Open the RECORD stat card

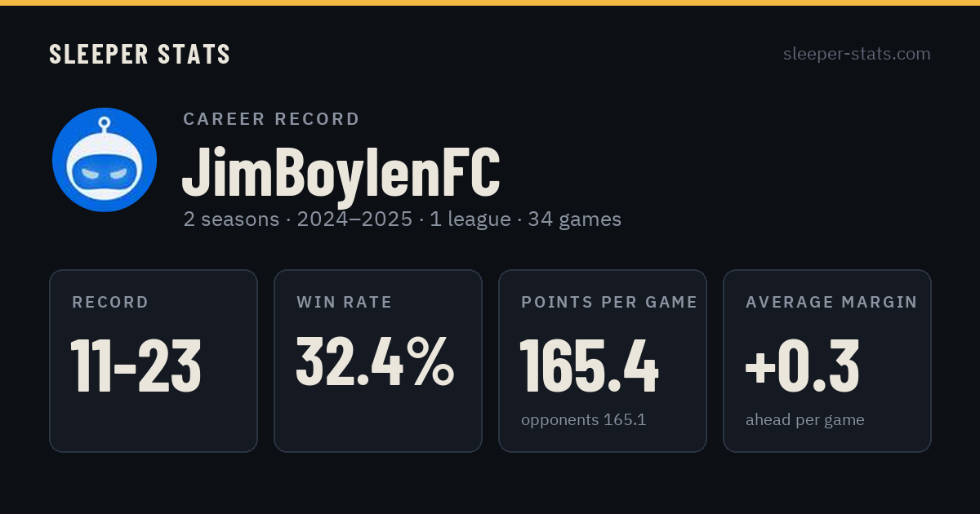tap(154, 361)
